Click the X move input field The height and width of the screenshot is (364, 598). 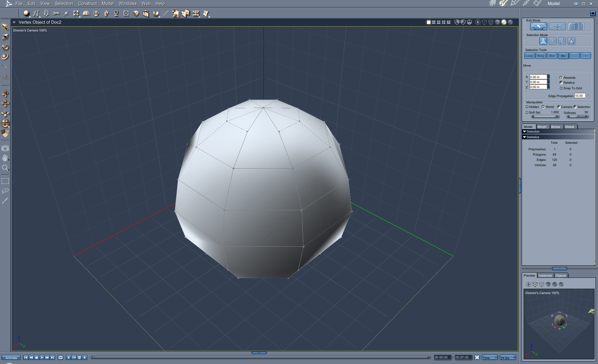538,77
